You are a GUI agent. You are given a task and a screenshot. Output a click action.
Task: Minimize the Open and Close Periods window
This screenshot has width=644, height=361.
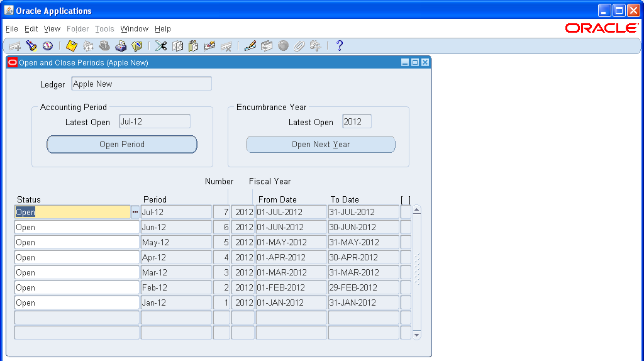405,62
